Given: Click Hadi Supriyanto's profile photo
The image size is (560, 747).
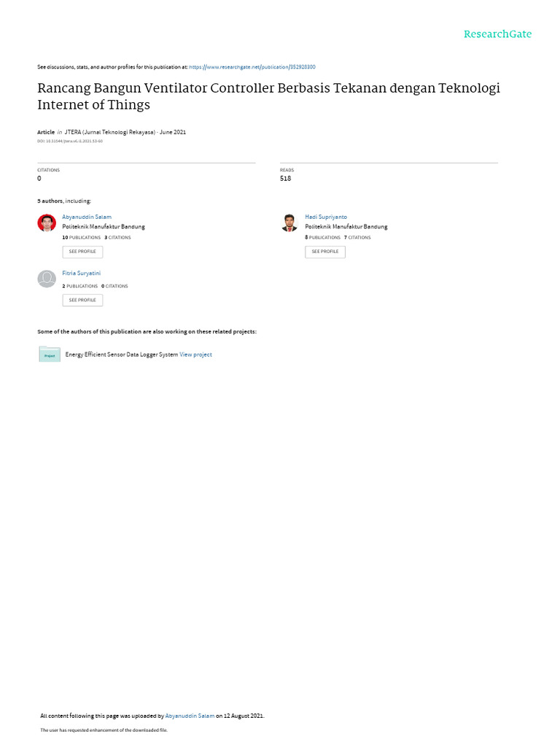Looking at the screenshot, I should pos(289,223).
